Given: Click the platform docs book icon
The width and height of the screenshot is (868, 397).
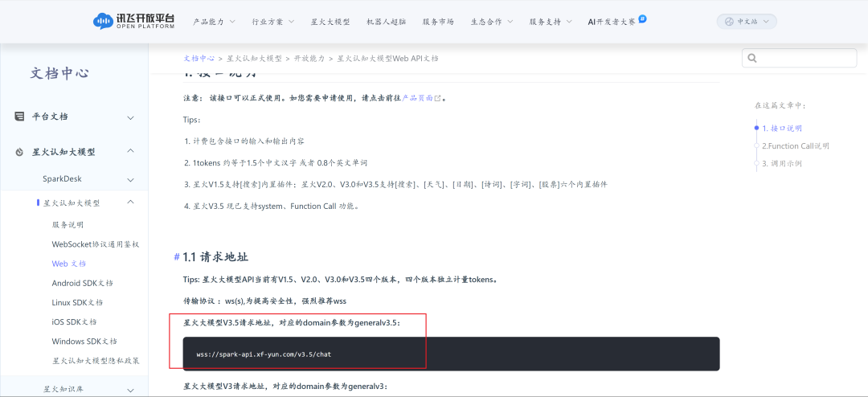Looking at the screenshot, I should point(19,117).
